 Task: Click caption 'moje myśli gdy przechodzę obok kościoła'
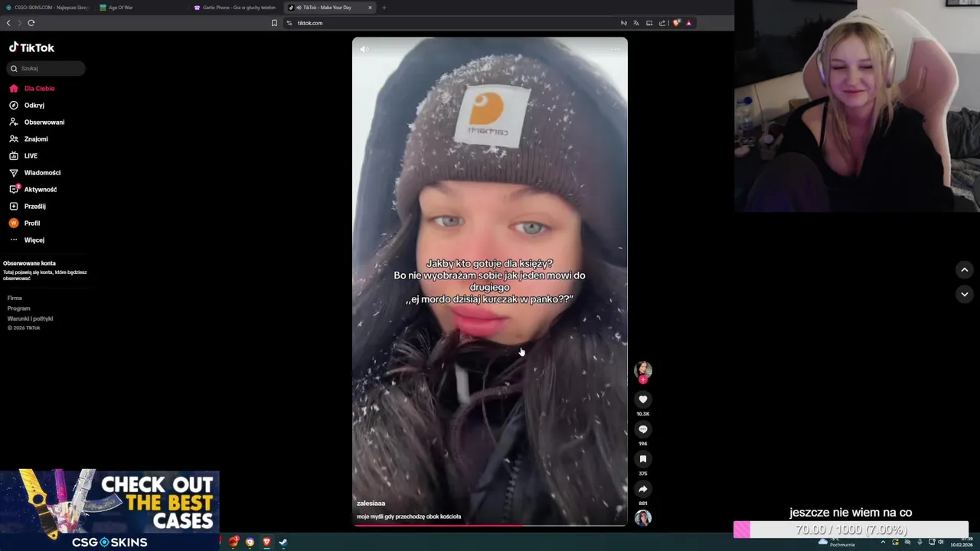409,517
